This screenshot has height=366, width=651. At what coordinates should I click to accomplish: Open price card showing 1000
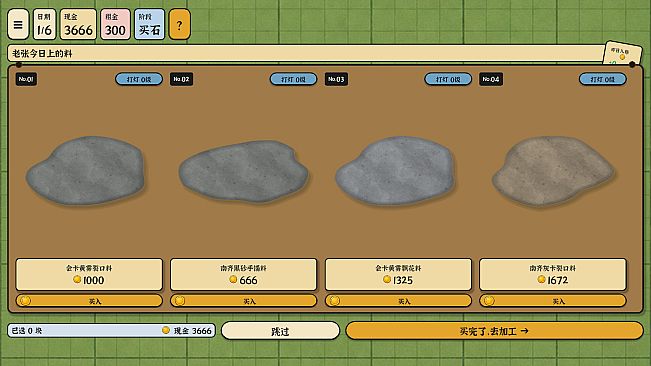click(x=89, y=274)
